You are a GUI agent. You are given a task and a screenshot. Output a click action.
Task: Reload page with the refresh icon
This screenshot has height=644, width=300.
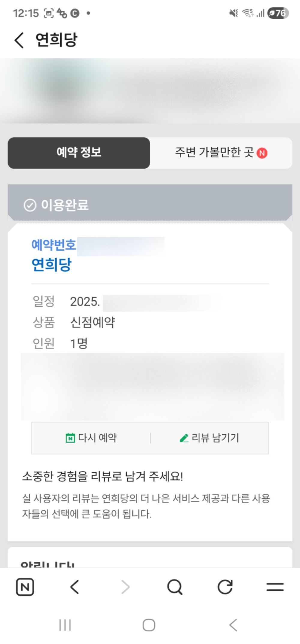(x=225, y=587)
